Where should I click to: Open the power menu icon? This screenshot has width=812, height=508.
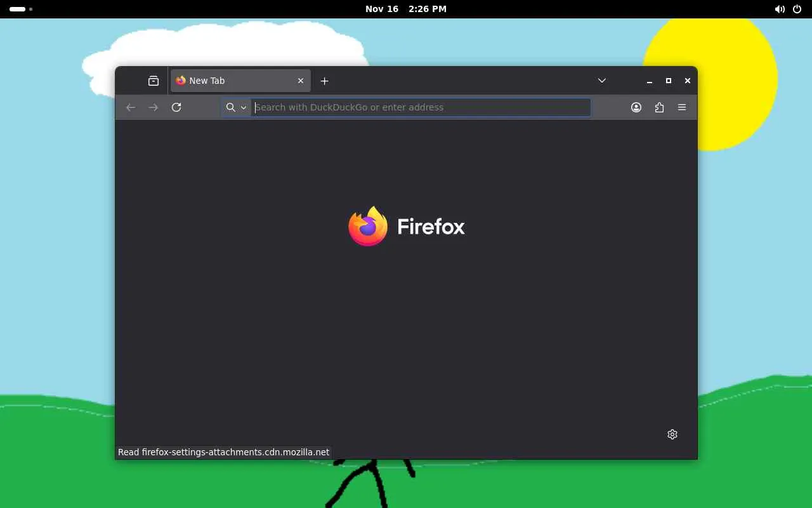pyautogui.click(x=797, y=9)
